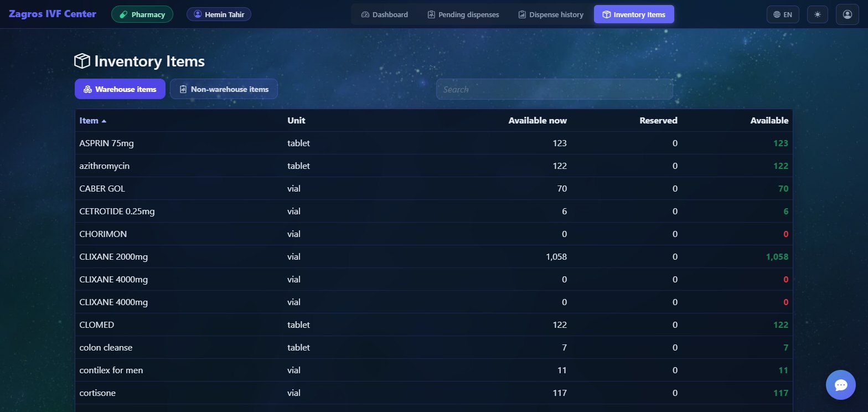Switch to Non-warehouse items
Viewport: 868px width, 412px height.
tap(224, 89)
